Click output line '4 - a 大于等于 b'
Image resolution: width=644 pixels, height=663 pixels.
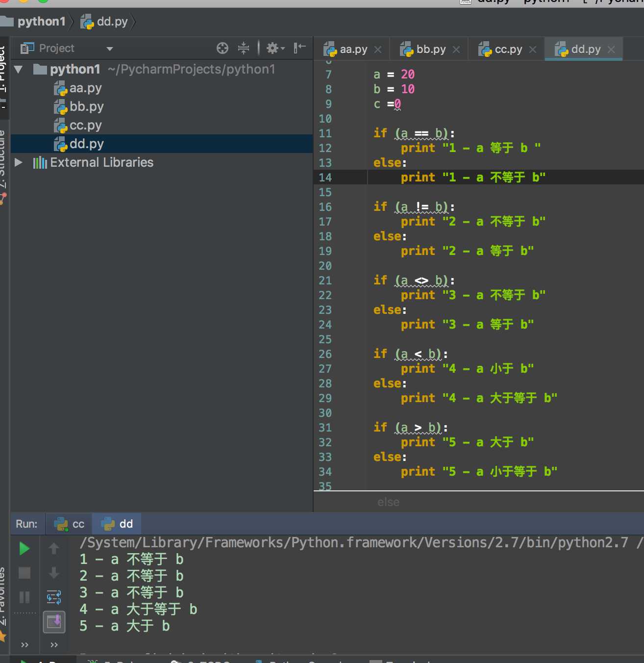coord(139,610)
